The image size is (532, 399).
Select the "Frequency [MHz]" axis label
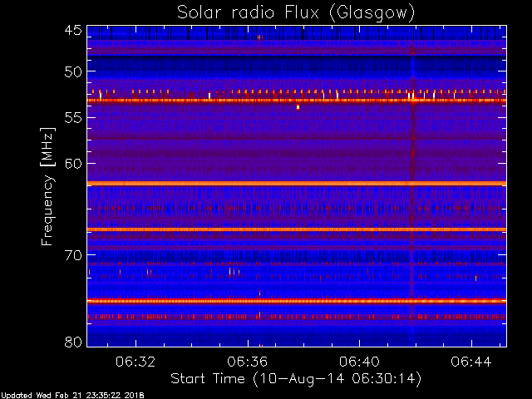coord(47,186)
